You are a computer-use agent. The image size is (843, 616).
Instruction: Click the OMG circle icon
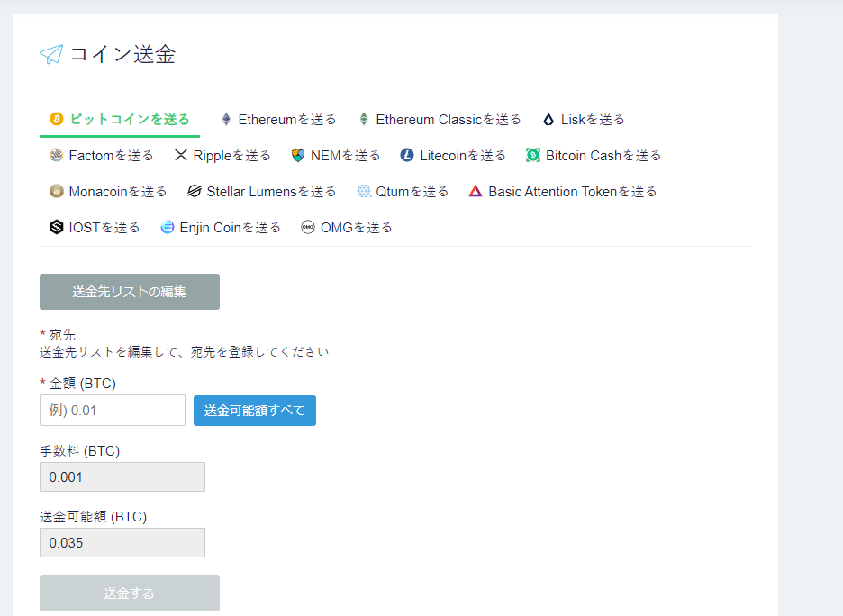[x=307, y=227]
